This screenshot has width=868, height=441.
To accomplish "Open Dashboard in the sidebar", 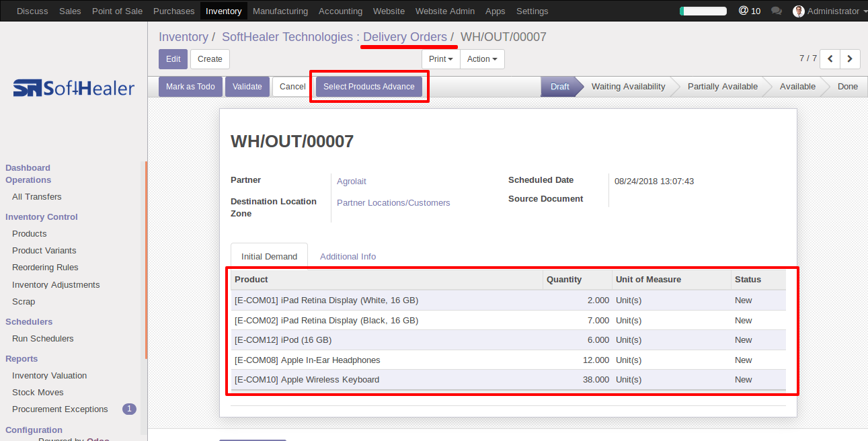I will 28,168.
